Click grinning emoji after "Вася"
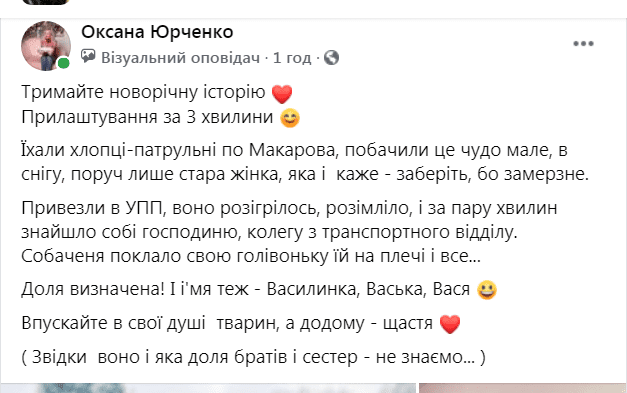 pos(487,290)
